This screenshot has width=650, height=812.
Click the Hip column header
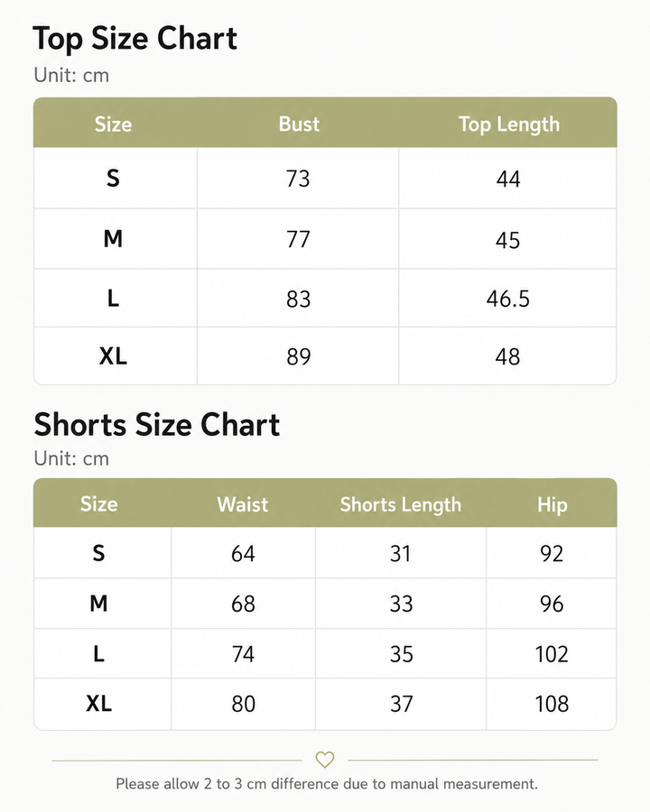(552, 504)
